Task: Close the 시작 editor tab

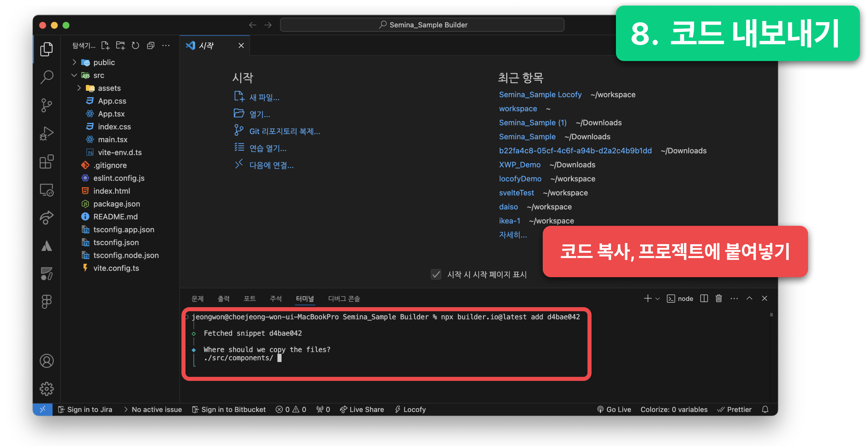Action: 241,45
